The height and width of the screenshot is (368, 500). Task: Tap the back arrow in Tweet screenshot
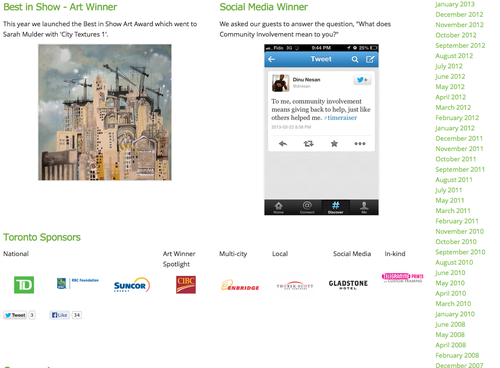[272, 59]
